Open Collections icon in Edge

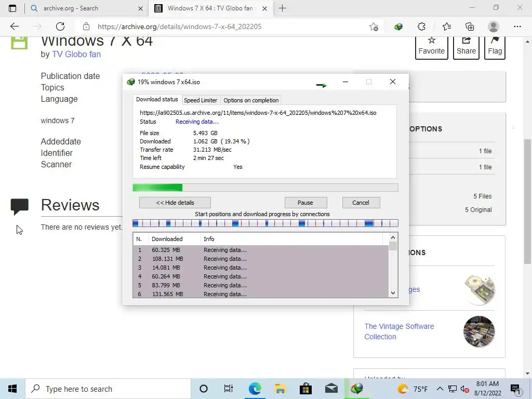pyautogui.click(x=470, y=26)
